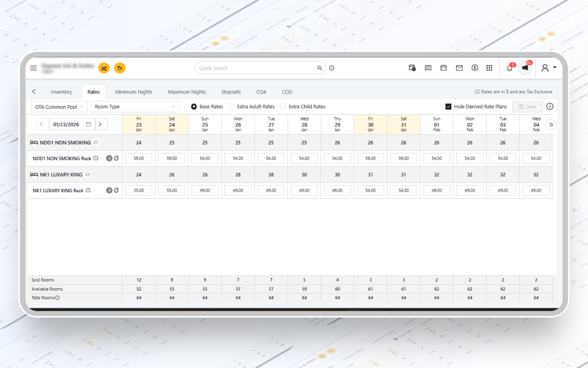
Task: Switch to the Rates tab
Action: (93, 91)
